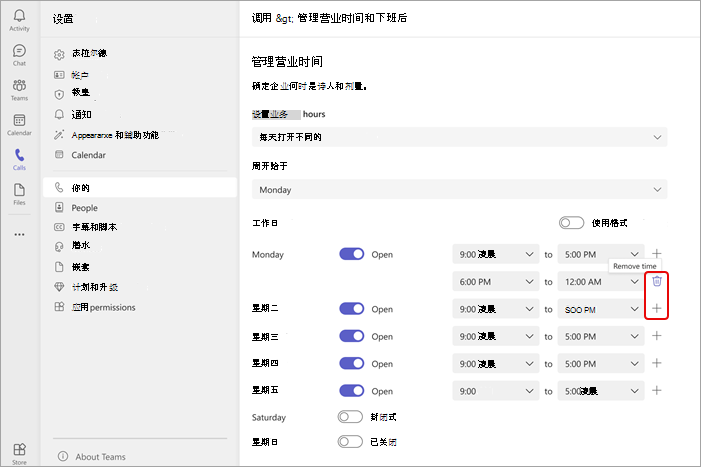
Task: Open 星期五 9:00 start time dropdown
Action: point(496,391)
